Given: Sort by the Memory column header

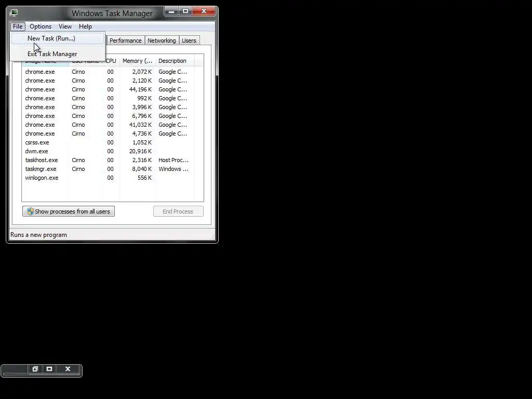Looking at the screenshot, I should pos(137,61).
